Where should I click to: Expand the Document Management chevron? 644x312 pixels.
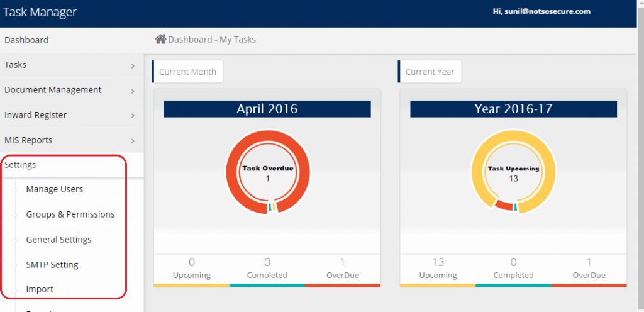(133, 91)
